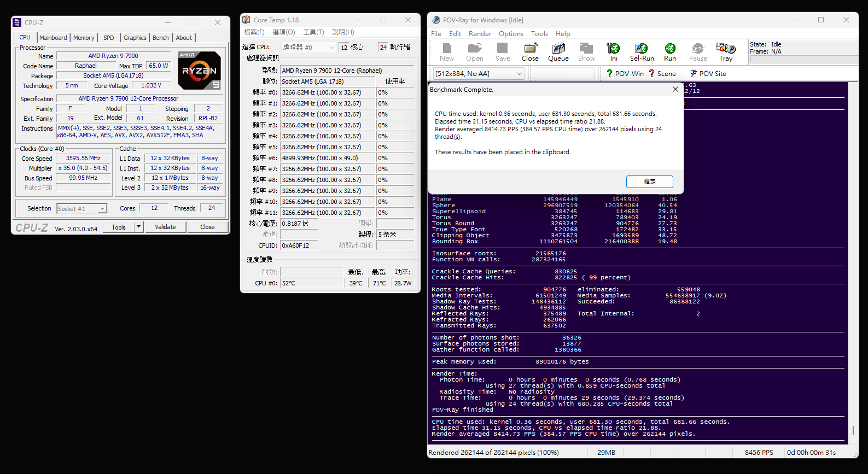Switch to the Graphics tab in CPU-Z
The height and width of the screenshot is (474, 868).
[135, 38]
